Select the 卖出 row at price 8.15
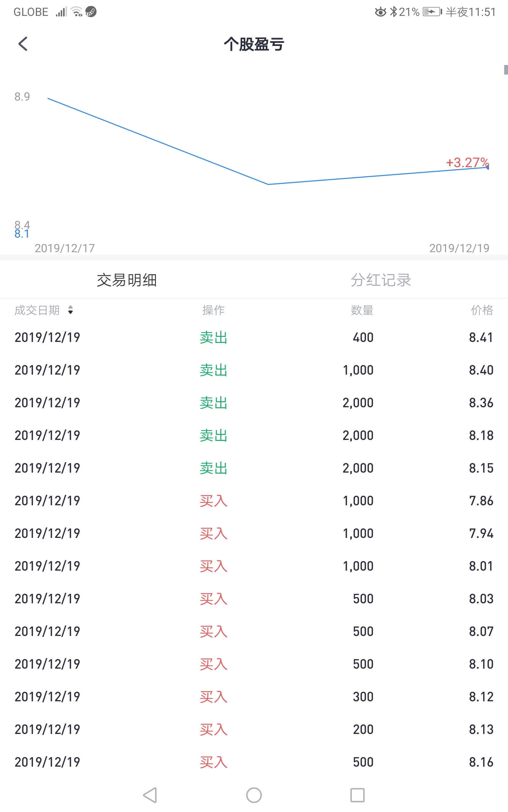Image resolution: width=508 pixels, height=812 pixels. pyautogui.click(x=254, y=468)
